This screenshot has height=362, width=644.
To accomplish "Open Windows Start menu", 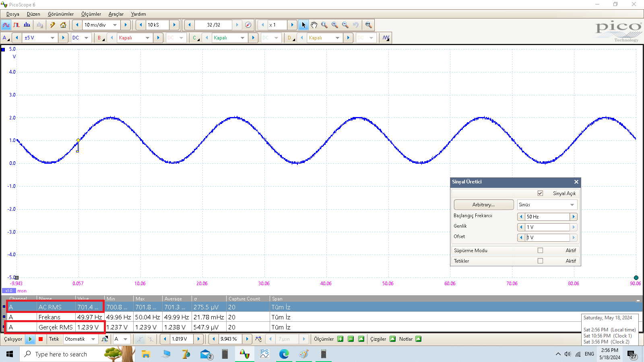I will [10, 354].
